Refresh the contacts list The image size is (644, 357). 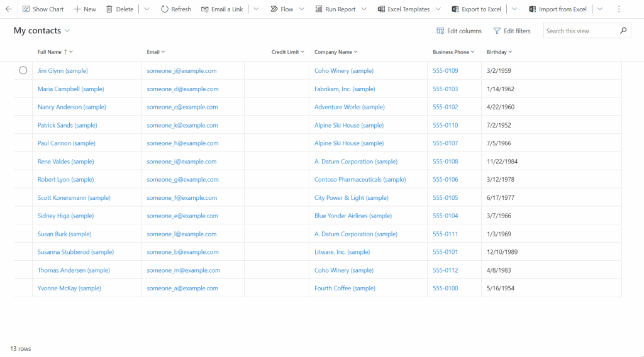(x=175, y=9)
